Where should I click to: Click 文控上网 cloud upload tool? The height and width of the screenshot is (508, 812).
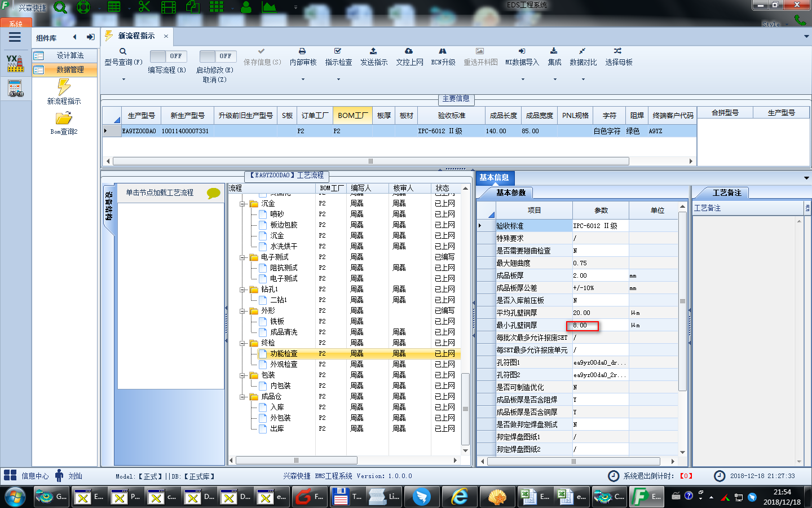click(409, 57)
